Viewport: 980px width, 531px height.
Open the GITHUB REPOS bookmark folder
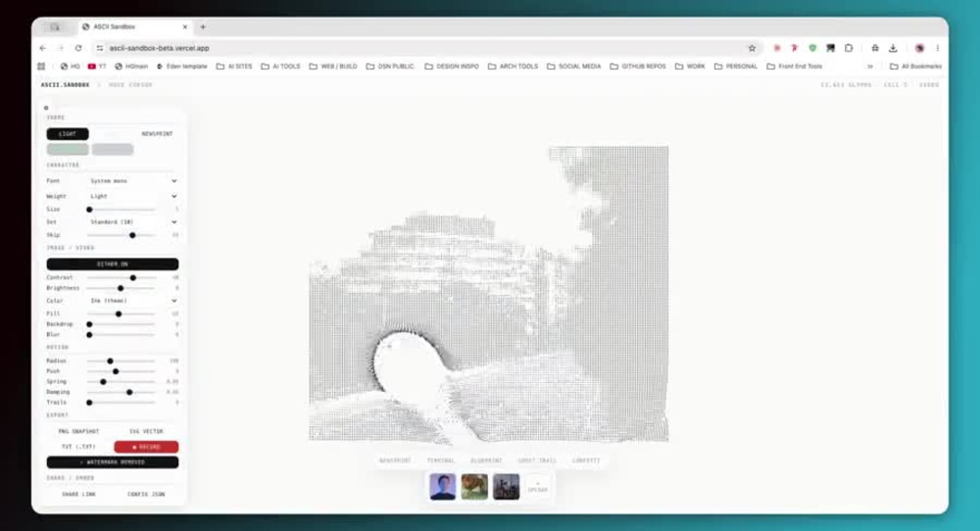[638, 67]
